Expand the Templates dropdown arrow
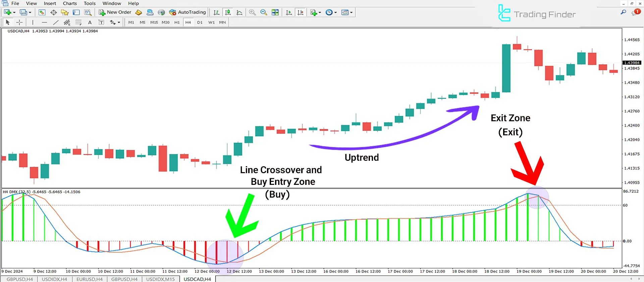The width and height of the screenshot is (644, 282). [x=351, y=13]
